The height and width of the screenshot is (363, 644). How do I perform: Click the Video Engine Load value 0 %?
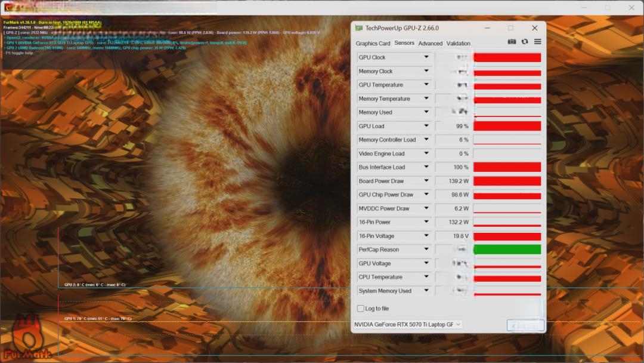[x=464, y=153]
